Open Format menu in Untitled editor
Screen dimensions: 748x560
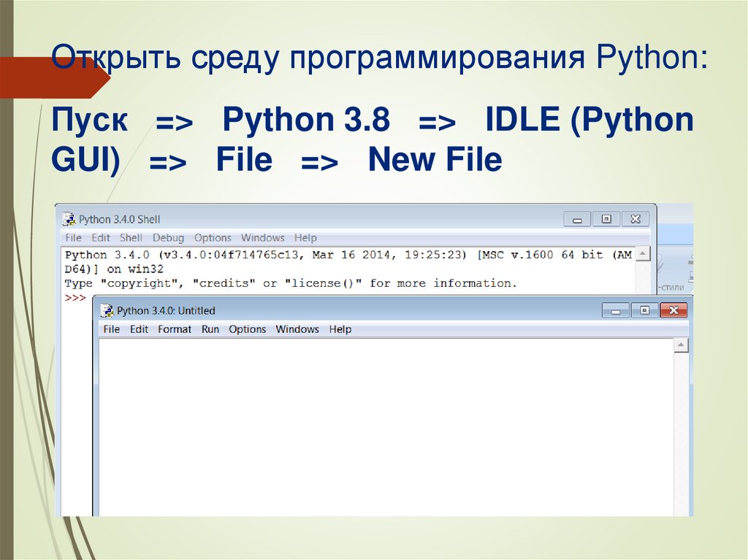(x=175, y=329)
